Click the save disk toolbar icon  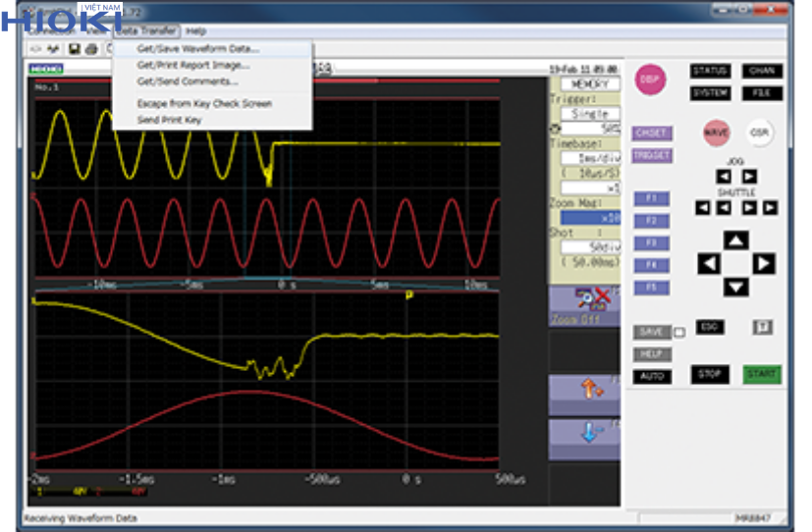click(75, 49)
